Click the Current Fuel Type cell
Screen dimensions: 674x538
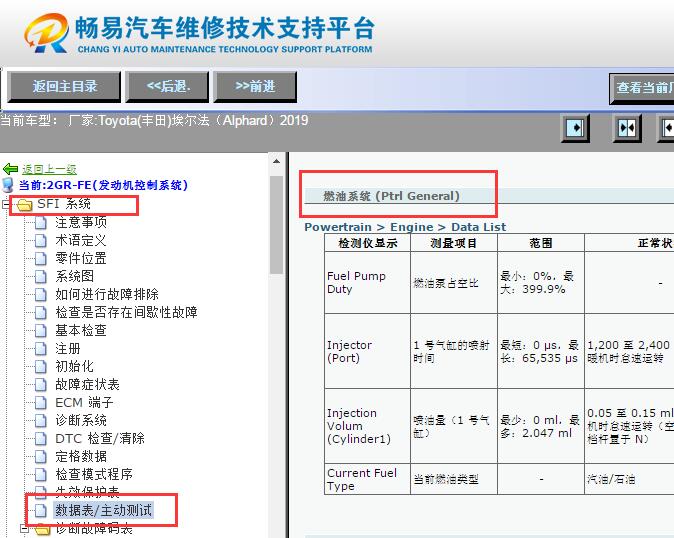[368, 479]
